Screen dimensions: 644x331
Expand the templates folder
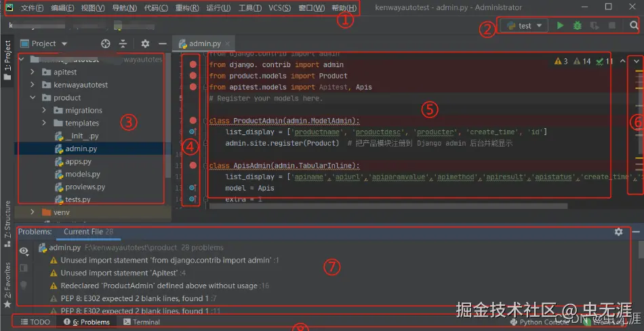pos(44,123)
